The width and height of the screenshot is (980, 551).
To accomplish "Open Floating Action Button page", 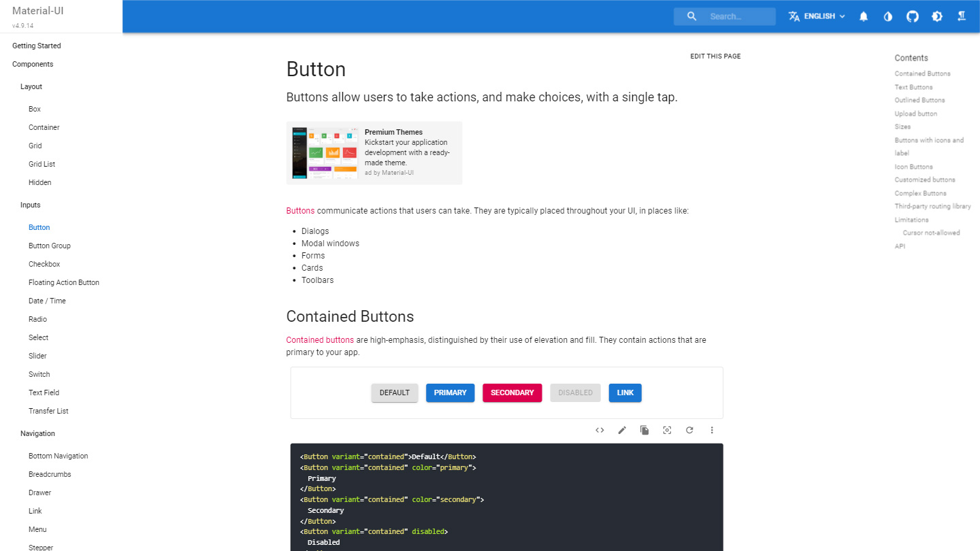I will click(64, 282).
